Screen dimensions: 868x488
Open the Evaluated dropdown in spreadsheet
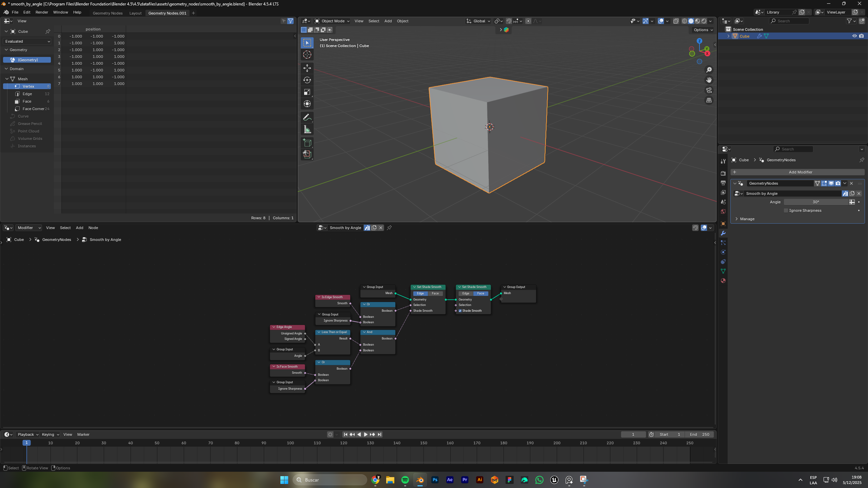click(x=27, y=41)
